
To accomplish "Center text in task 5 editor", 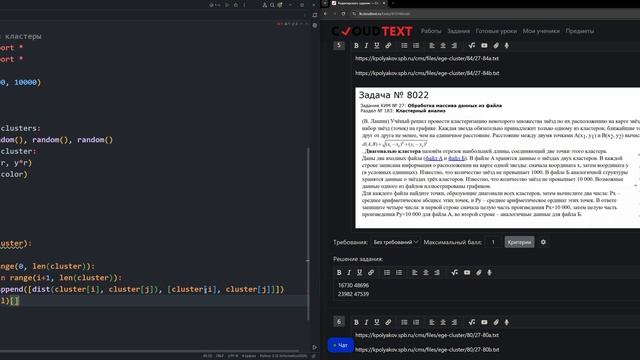I will click(443, 46).
